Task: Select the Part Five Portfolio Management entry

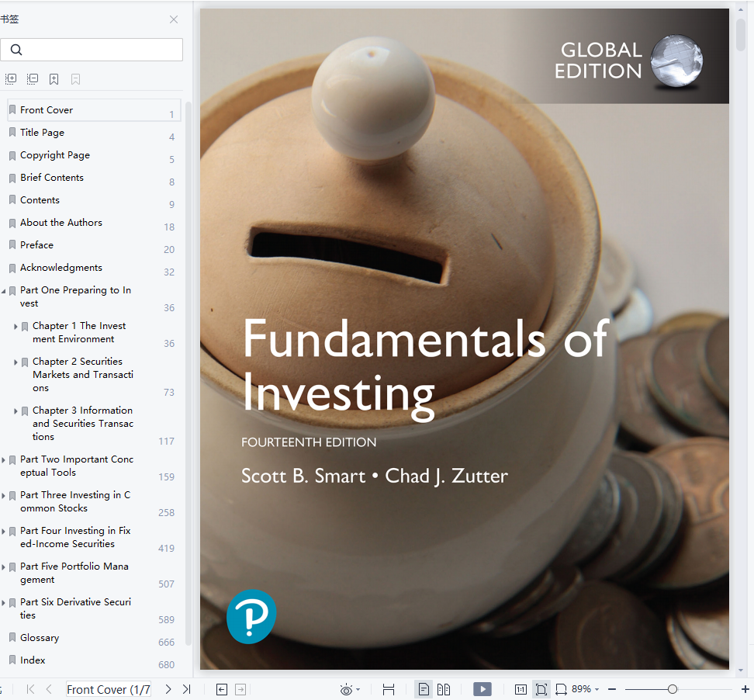Action: tap(74, 573)
